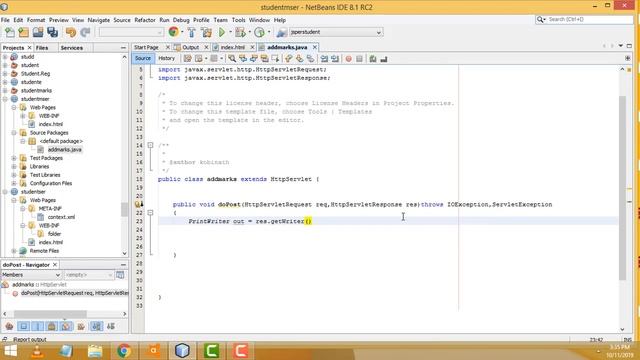Click the Chrome browser selector icon
640x360 pixels.
173,32
